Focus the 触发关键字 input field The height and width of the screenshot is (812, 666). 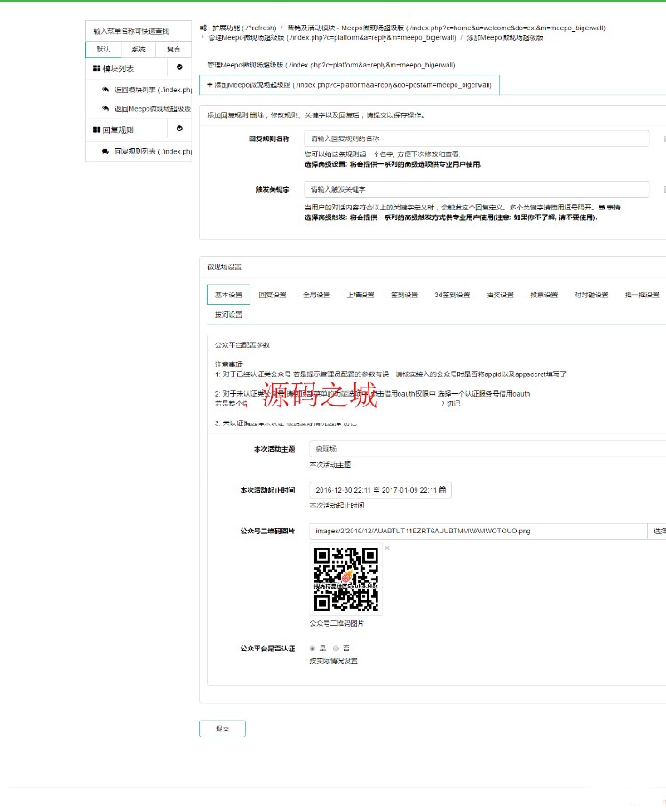tap(476, 190)
